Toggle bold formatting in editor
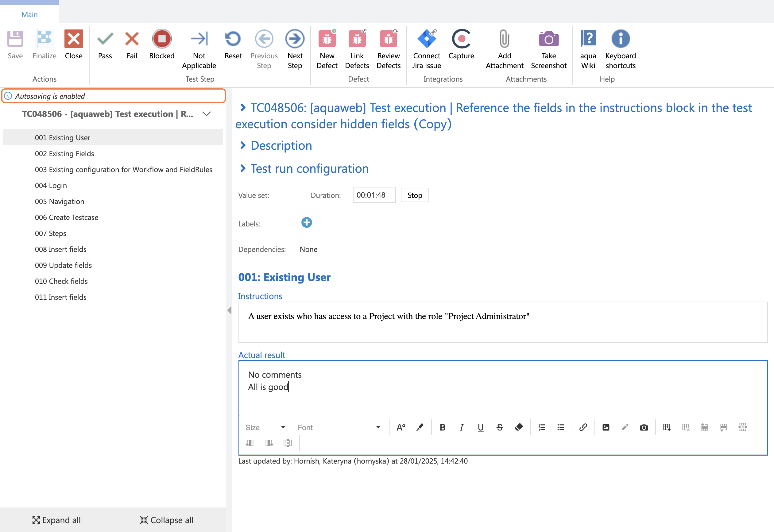The image size is (774, 532). tap(442, 427)
